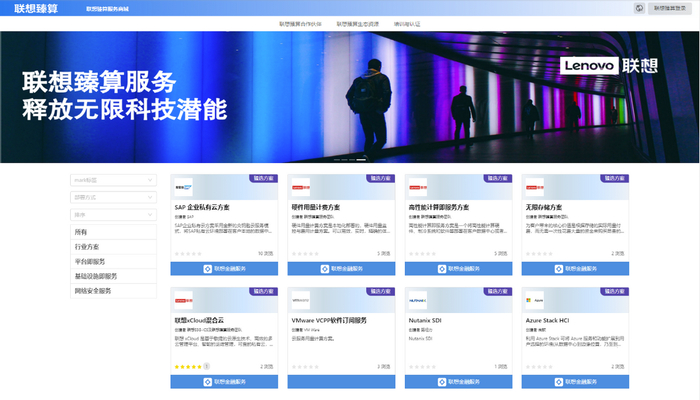Expand the 排序 dropdown
700x400 pixels.
click(113, 215)
